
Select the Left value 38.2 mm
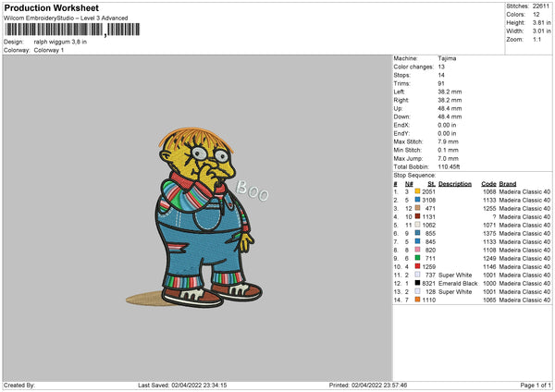click(x=450, y=92)
